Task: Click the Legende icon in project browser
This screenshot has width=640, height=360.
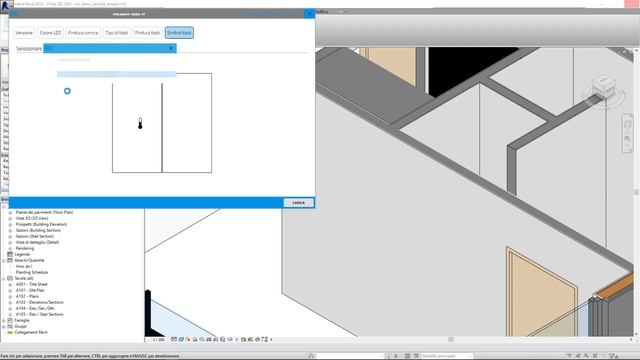Action: pyautogui.click(x=10, y=254)
